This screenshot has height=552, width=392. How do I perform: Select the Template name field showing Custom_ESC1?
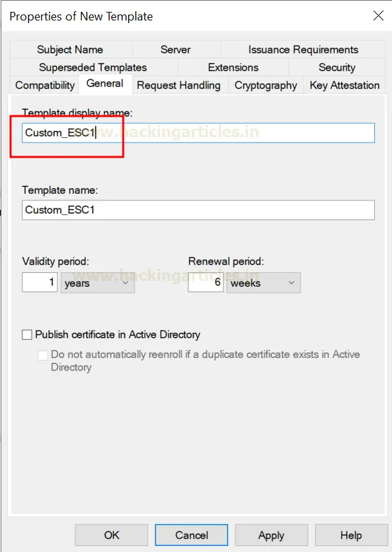tap(198, 210)
